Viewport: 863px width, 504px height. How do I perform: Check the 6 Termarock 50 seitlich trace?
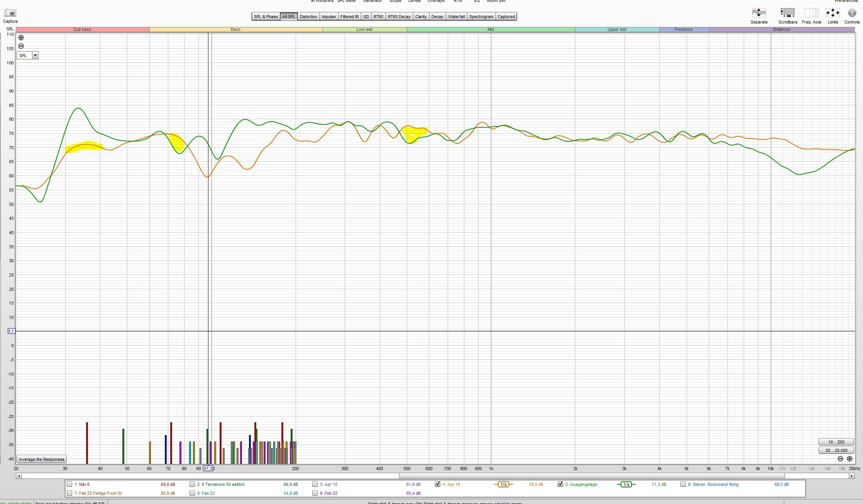[x=192, y=484]
